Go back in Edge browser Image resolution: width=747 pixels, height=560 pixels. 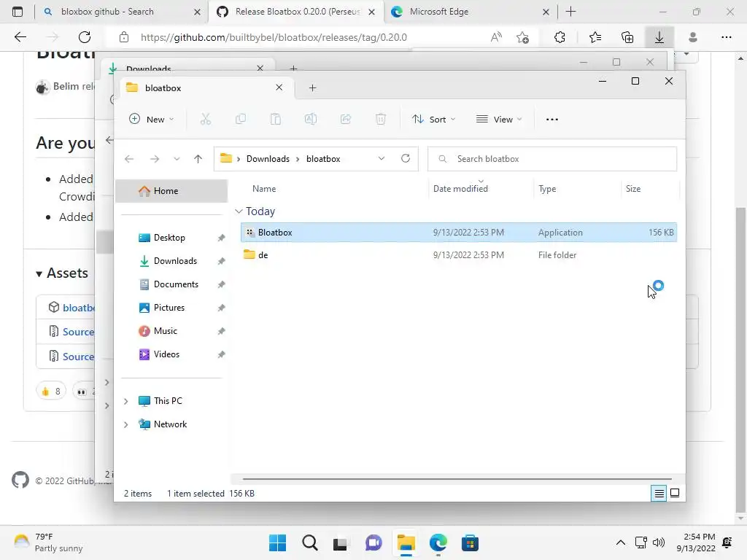[x=20, y=37]
